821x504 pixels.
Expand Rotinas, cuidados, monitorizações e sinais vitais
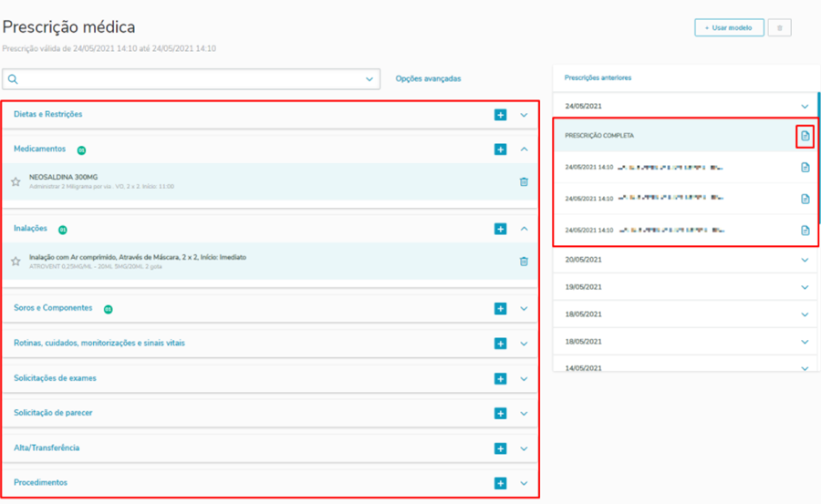click(525, 344)
